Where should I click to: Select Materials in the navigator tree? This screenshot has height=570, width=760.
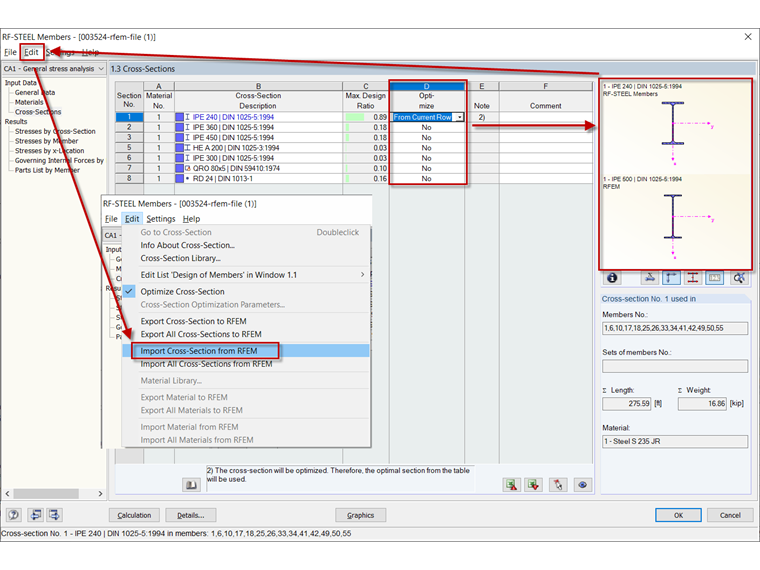coord(29,102)
